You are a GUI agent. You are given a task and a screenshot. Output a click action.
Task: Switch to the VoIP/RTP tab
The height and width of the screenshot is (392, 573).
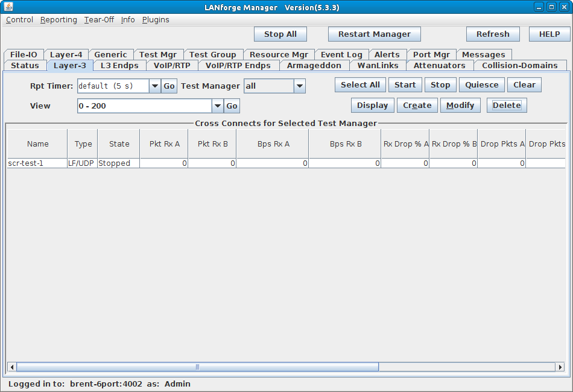pyautogui.click(x=172, y=65)
